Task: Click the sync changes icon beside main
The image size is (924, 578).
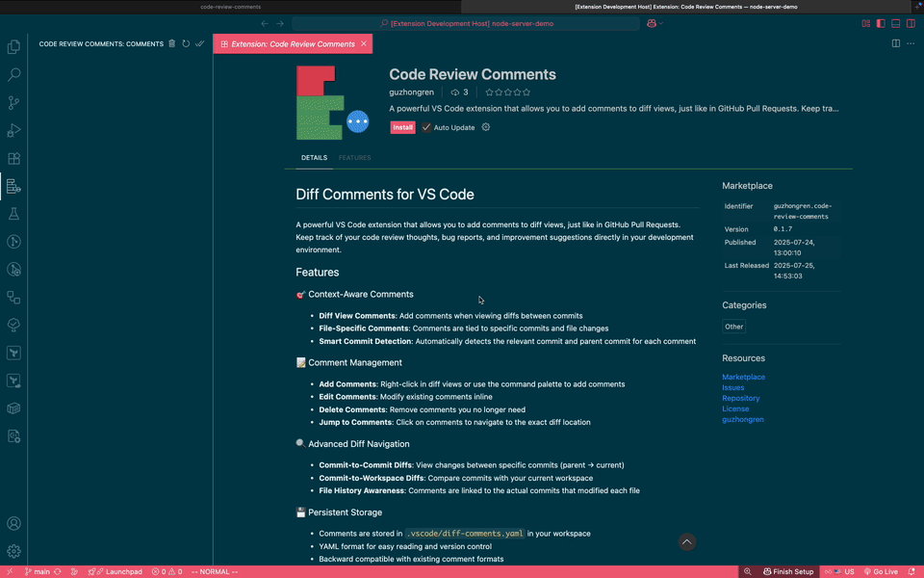Action: coord(57,571)
